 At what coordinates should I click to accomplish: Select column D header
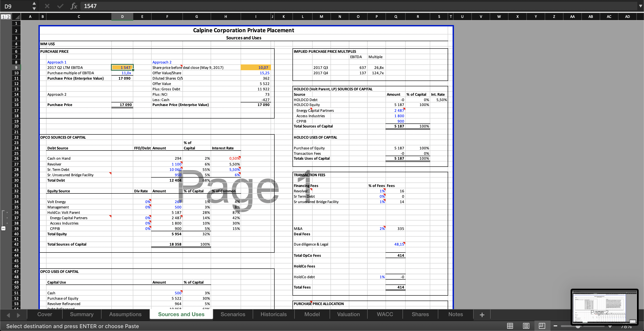[x=122, y=17]
